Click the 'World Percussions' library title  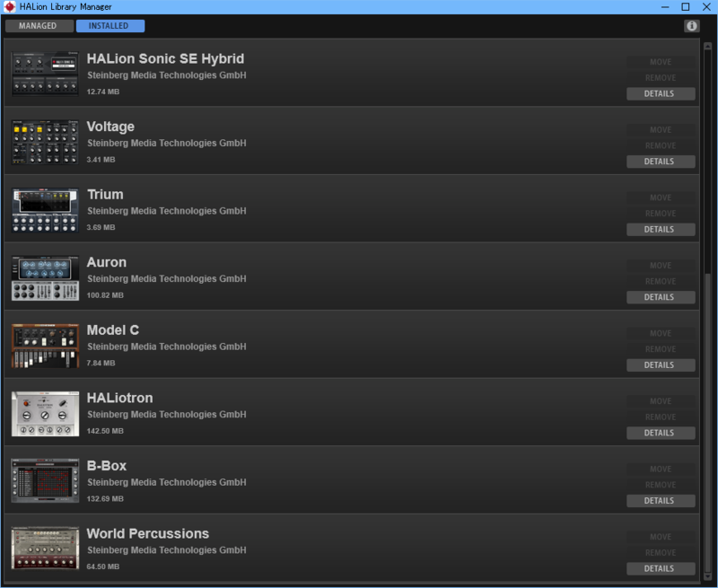[147, 533]
